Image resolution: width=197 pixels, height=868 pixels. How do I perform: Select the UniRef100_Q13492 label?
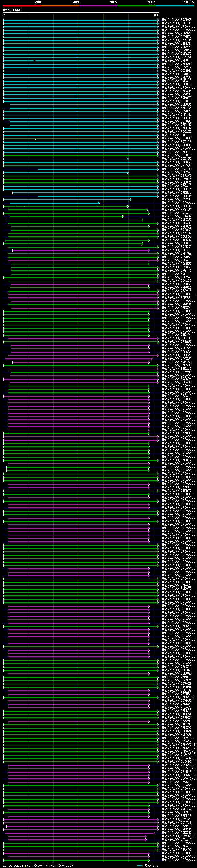pyautogui.click(x=176, y=761)
